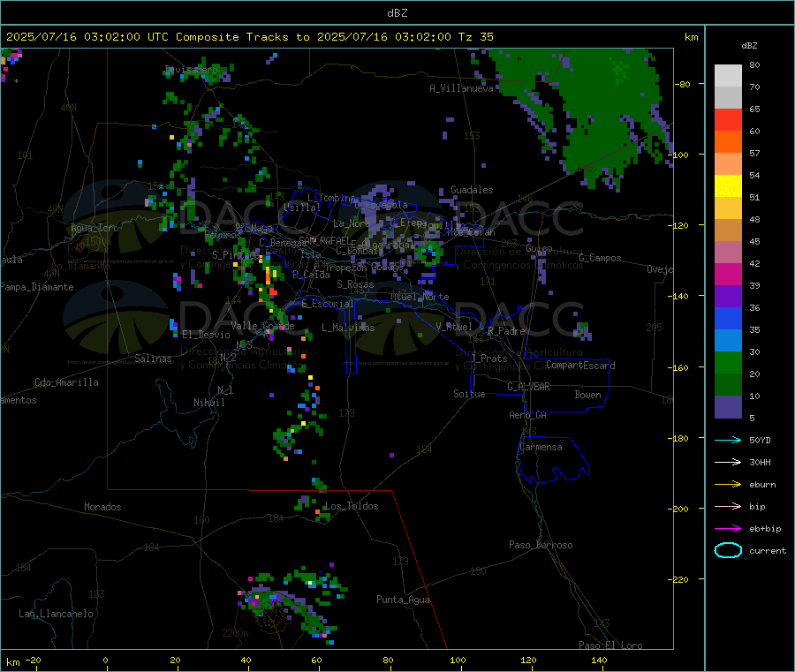Click the Valle Grande map label
The height and width of the screenshot is (672, 795).
[x=262, y=326]
